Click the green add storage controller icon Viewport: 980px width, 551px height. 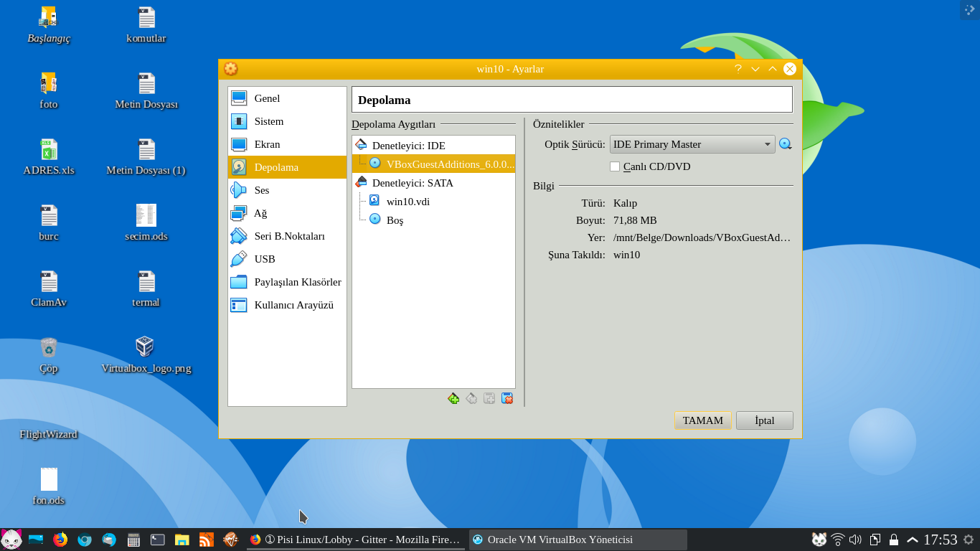pos(453,398)
